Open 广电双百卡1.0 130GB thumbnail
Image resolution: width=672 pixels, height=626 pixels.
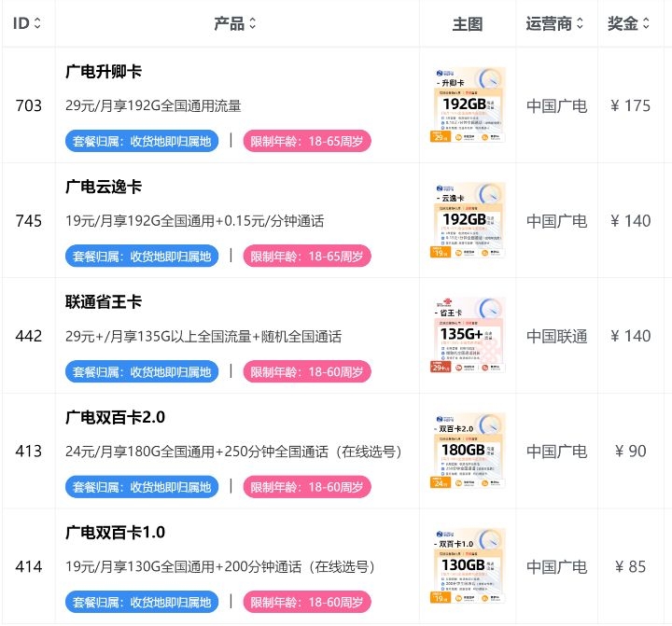(x=468, y=565)
